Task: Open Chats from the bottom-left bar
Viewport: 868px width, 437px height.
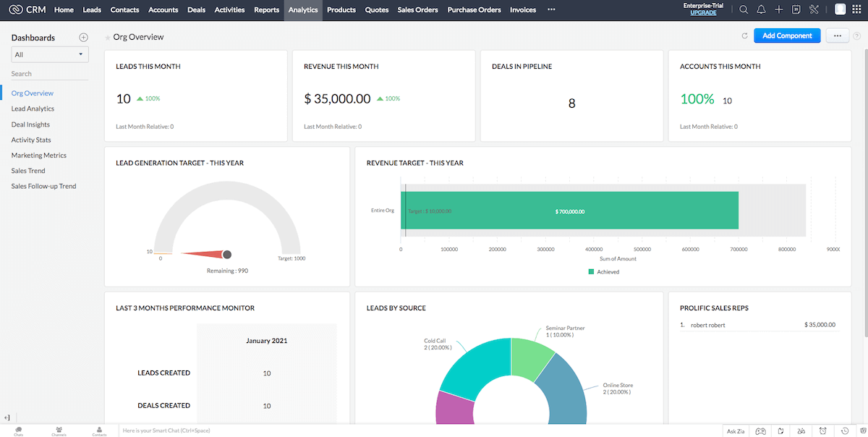Action: click(17, 430)
